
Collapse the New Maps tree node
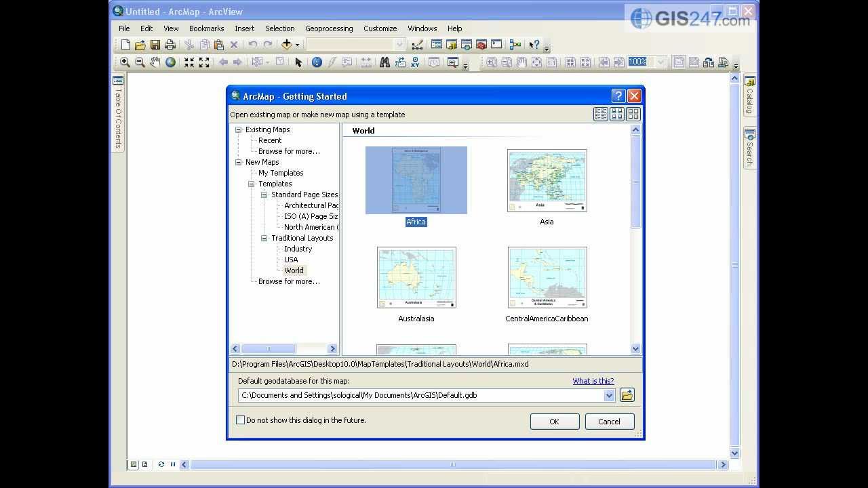pyautogui.click(x=238, y=162)
